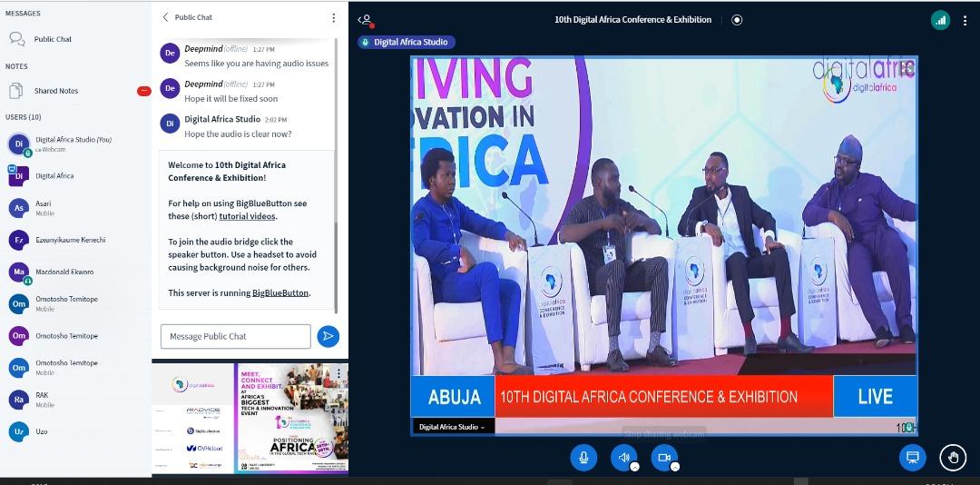Open the connection status icon
This screenshot has height=485, width=980.
[940, 20]
